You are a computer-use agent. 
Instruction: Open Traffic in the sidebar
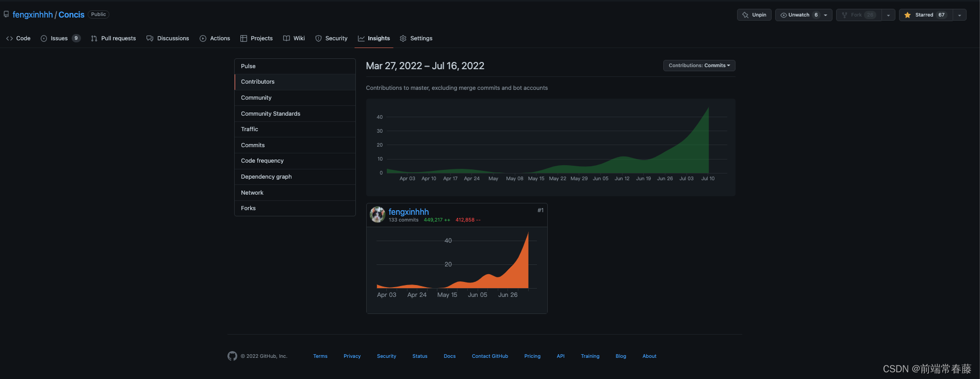coord(295,129)
